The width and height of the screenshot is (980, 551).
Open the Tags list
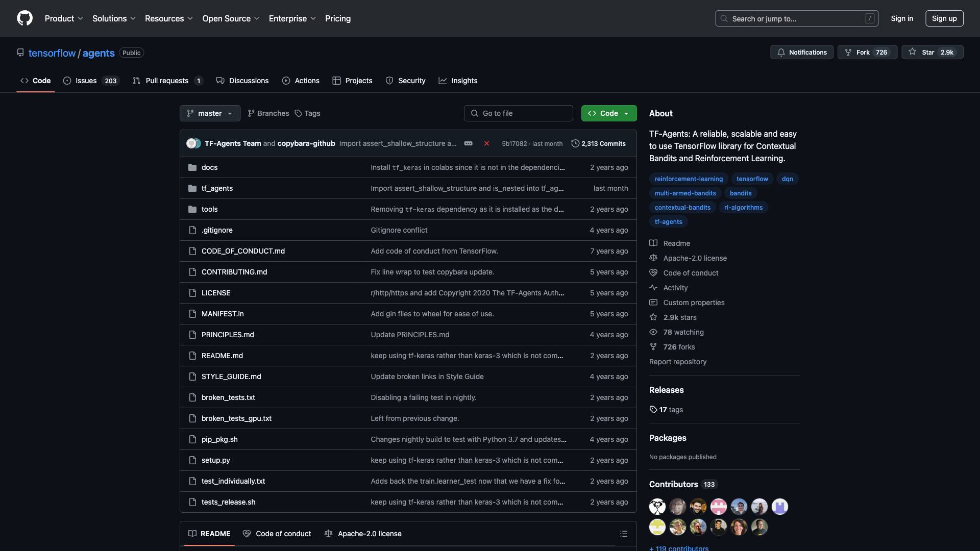[307, 113]
